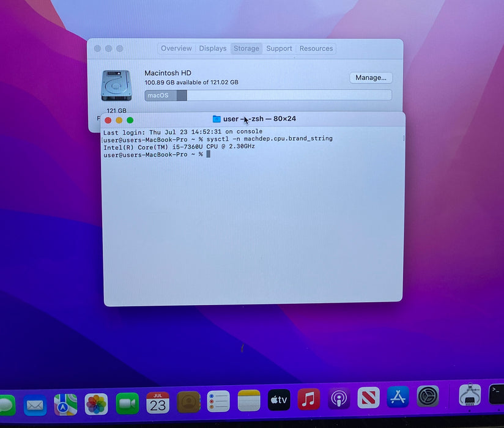Open System Information chip icon in Dock

point(470,395)
